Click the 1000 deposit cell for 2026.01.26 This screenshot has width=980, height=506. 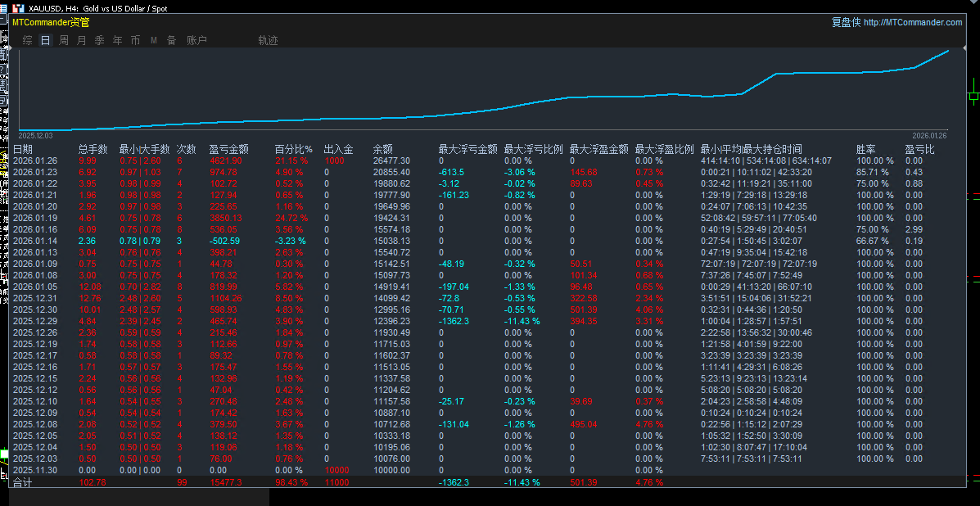pyautogui.click(x=335, y=160)
